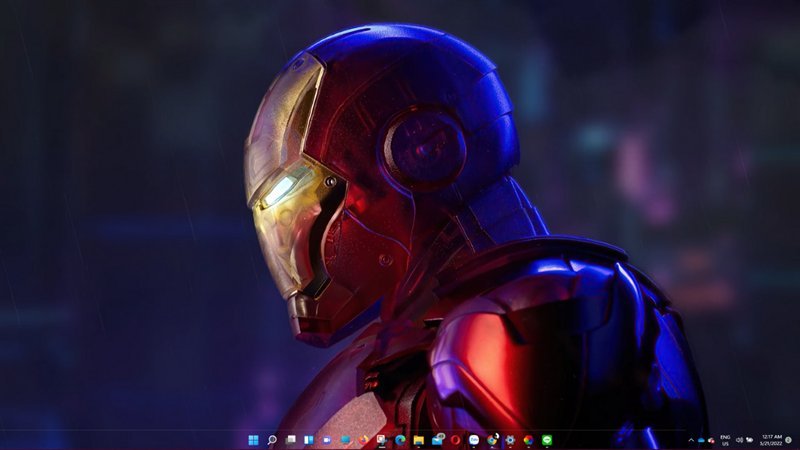Screen dimensions: 800x450
Task: Open the red-badged tray icon
Action: pyautogui.click(x=711, y=440)
